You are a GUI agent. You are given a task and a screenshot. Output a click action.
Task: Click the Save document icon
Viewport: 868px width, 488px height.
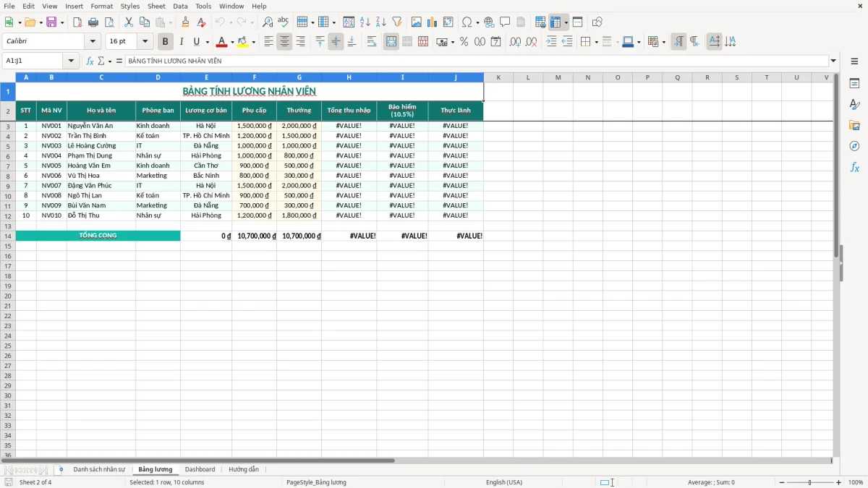pos(51,22)
